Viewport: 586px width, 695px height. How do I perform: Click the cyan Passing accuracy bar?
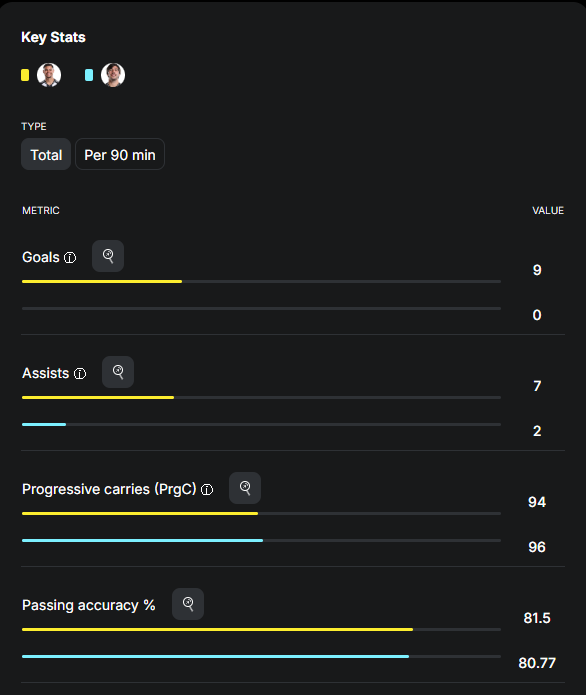tap(215, 656)
